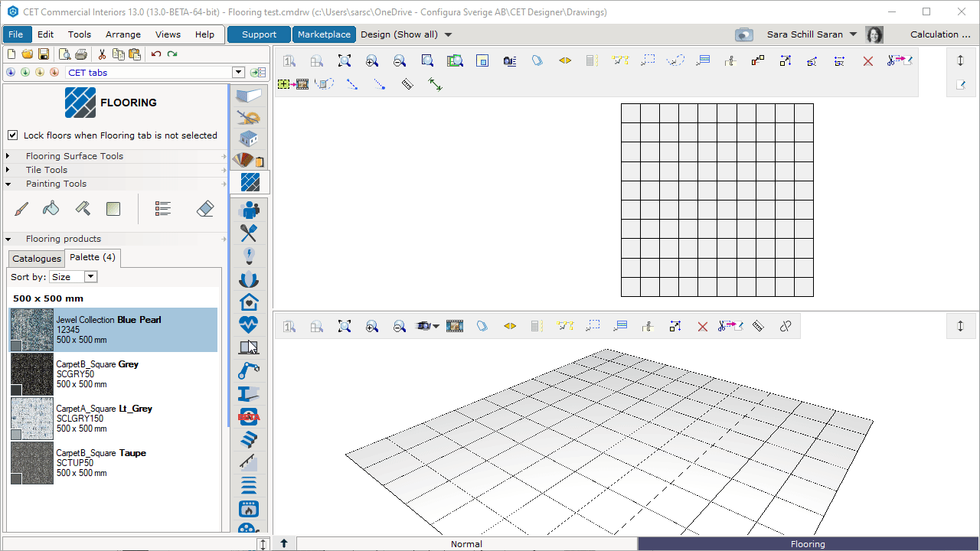This screenshot has width=980, height=551.
Task: Click the Save floppy disk icon
Action: (44, 54)
